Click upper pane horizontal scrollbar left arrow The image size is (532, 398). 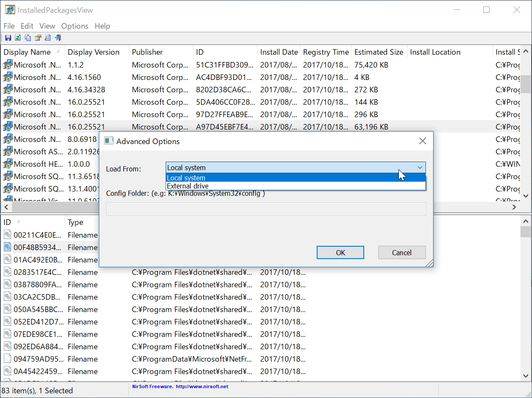6,207
